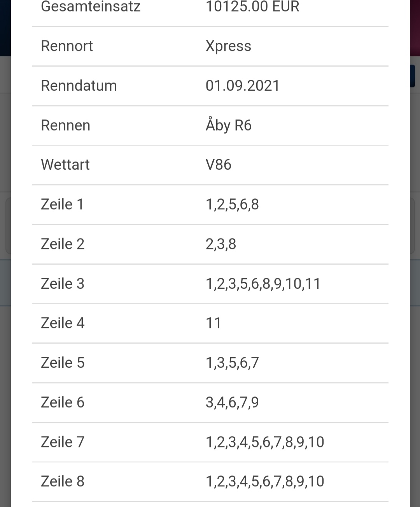
Task: Click the Renndatum label
Action: [79, 86]
